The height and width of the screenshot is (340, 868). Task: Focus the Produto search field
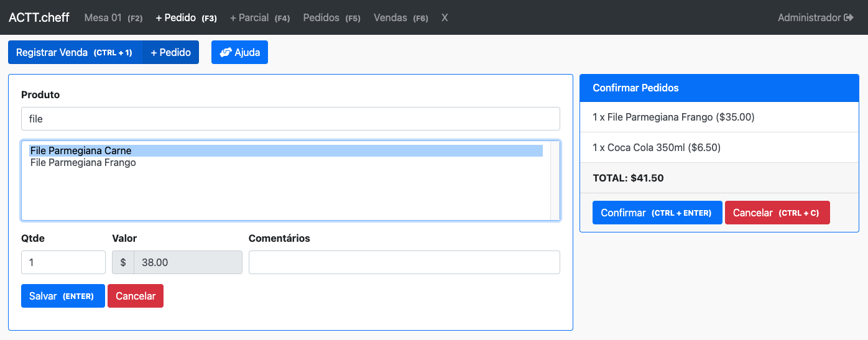(290, 119)
